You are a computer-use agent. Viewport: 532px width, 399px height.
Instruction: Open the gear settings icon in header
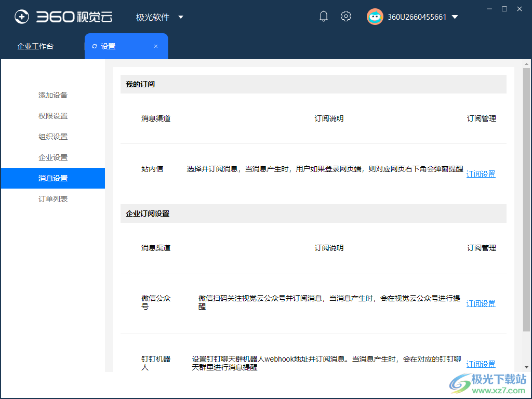[x=345, y=16]
